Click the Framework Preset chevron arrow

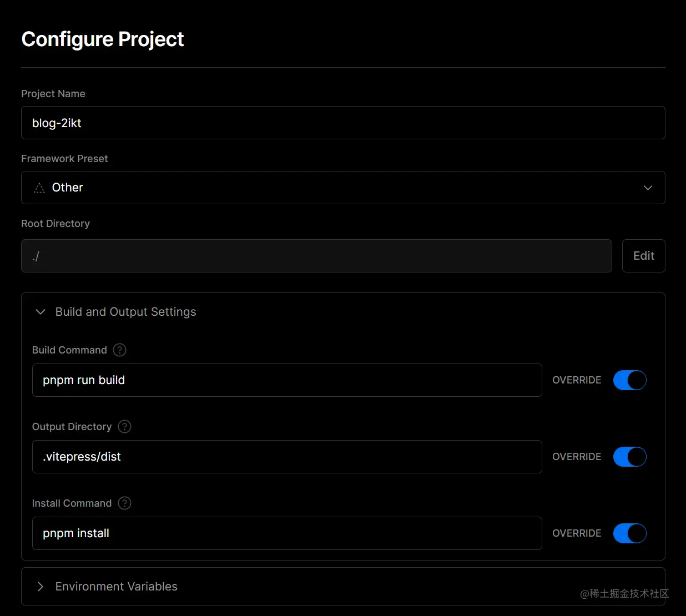(x=647, y=188)
